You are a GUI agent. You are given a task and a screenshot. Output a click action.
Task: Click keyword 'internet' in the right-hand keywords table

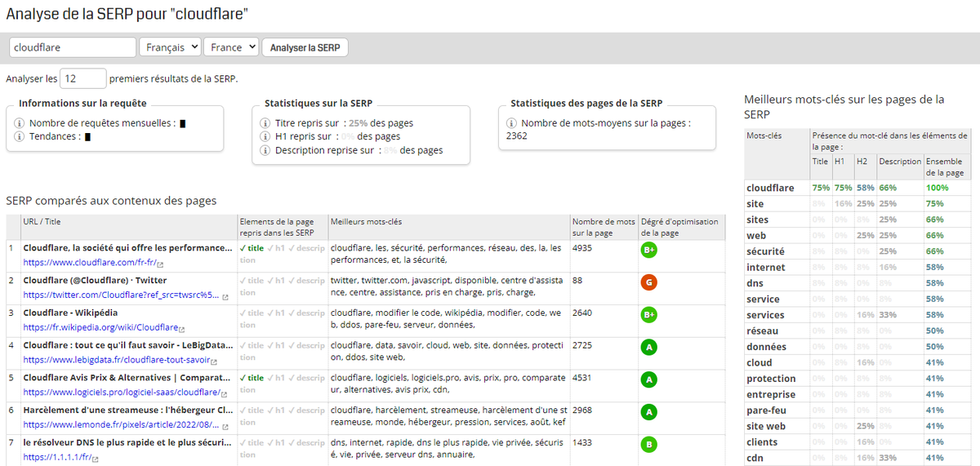point(766,268)
